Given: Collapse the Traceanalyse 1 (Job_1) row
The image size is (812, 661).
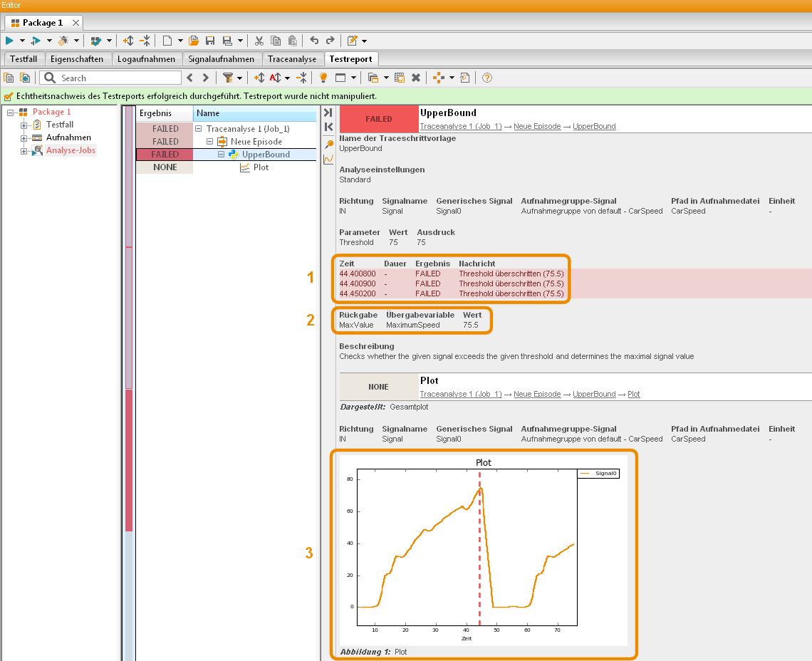Looking at the screenshot, I should (x=198, y=128).
